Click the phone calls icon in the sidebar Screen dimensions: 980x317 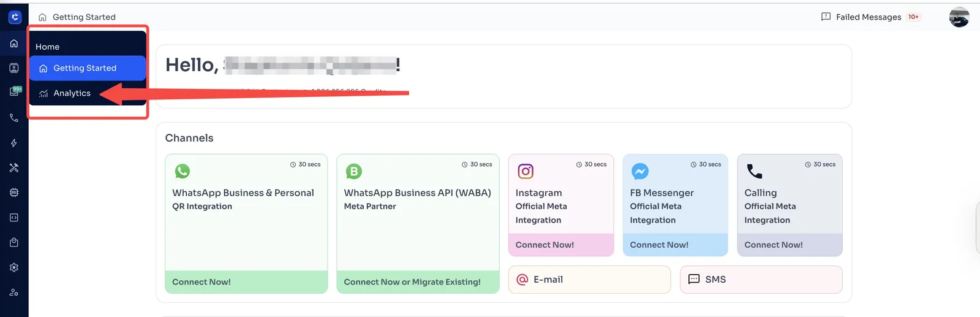(14, 118)
